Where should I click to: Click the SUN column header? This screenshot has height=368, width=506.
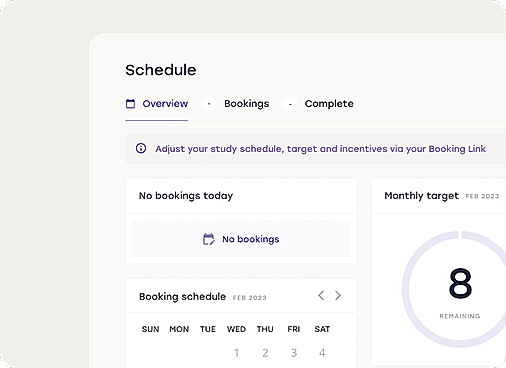[150, 329]
